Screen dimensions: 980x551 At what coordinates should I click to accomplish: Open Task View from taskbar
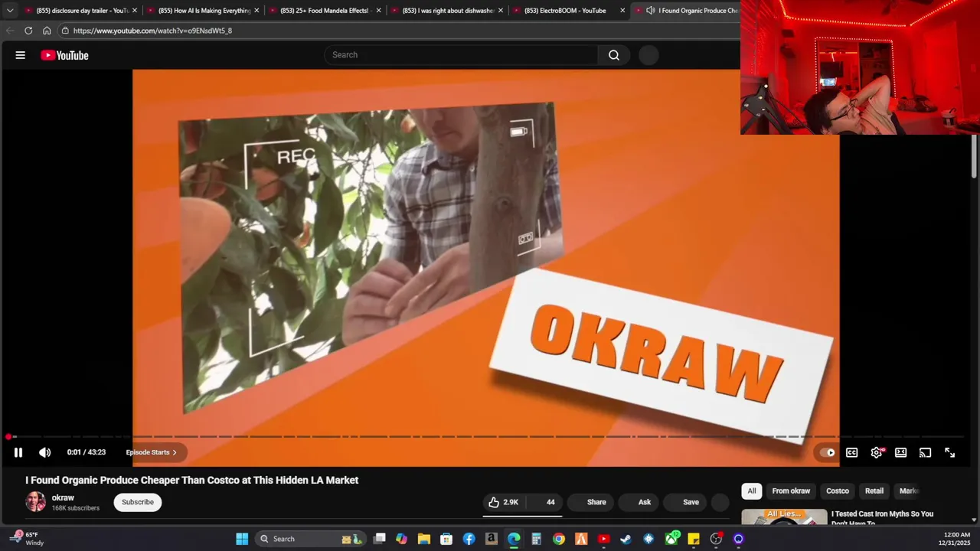[x=379, y=539]
